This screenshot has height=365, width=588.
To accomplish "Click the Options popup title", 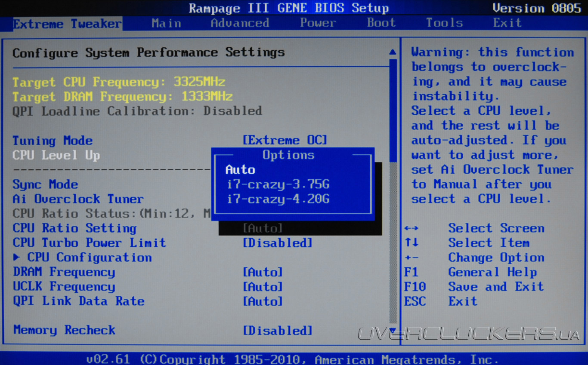I will point(288,155).
